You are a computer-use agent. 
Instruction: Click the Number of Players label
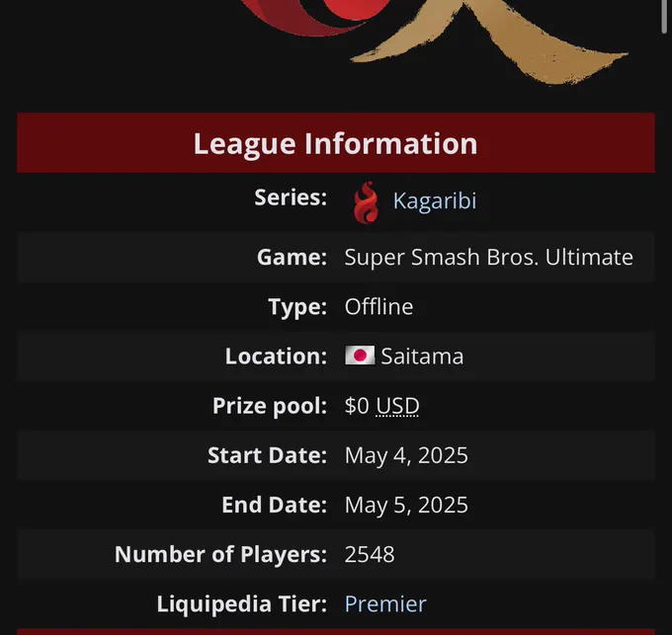point(220,554)
